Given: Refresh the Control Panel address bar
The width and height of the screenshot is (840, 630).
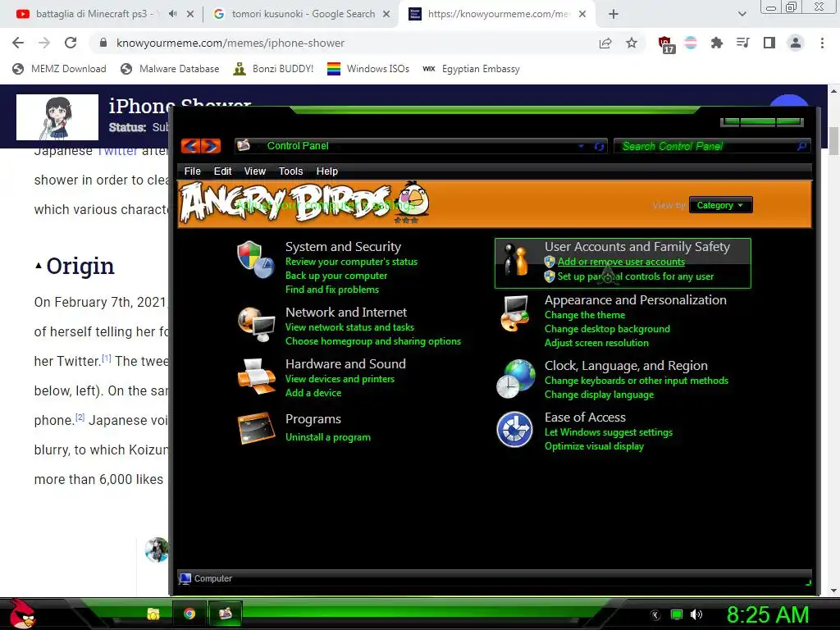Looking at the screenshot, I should tap(599, 146).
